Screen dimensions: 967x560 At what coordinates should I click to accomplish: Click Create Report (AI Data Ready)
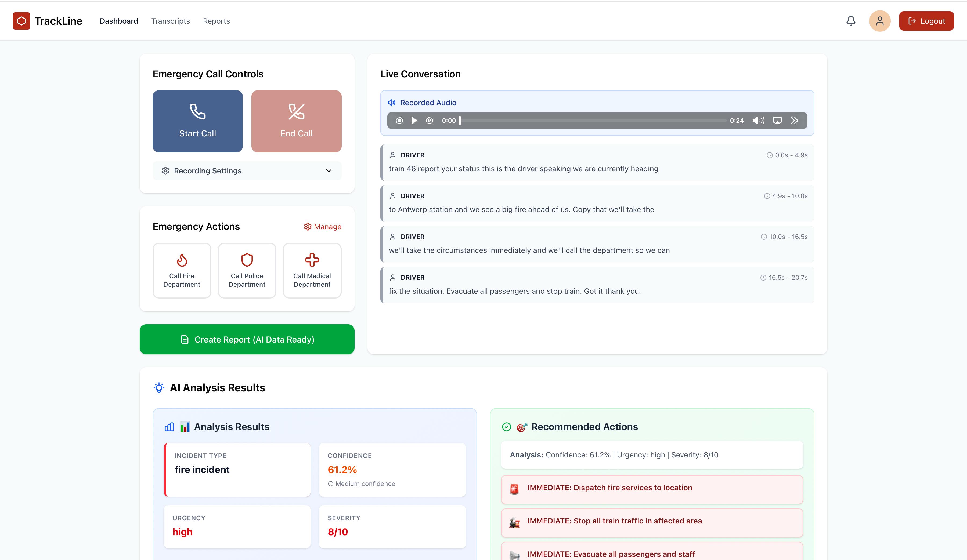tap(247, 339)
